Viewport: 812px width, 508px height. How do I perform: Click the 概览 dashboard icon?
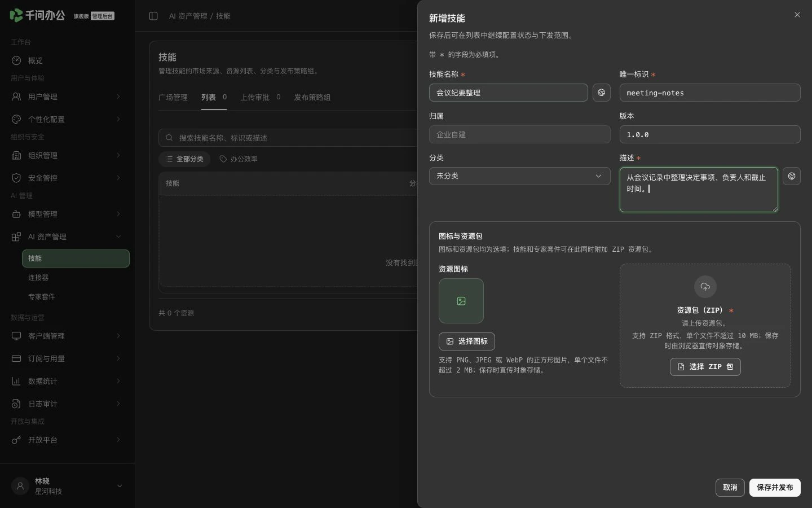click(x=16, y=60)
